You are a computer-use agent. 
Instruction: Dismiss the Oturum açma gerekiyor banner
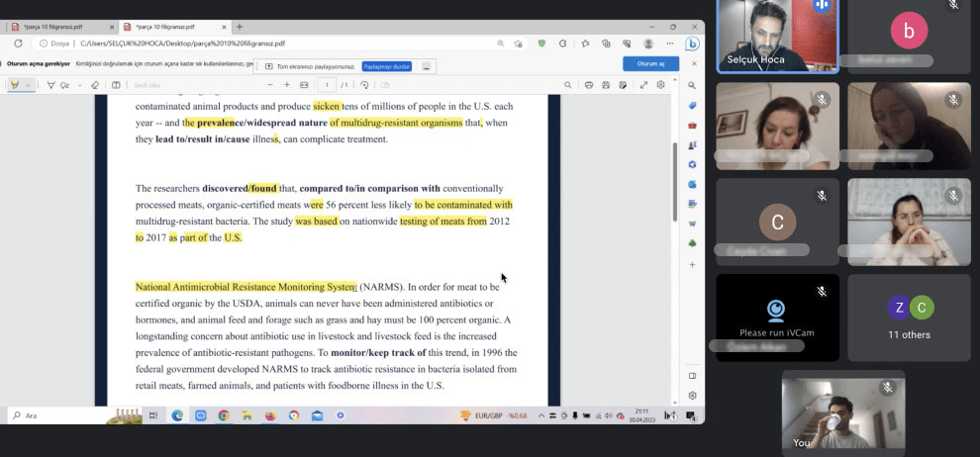tap(694, 63)
